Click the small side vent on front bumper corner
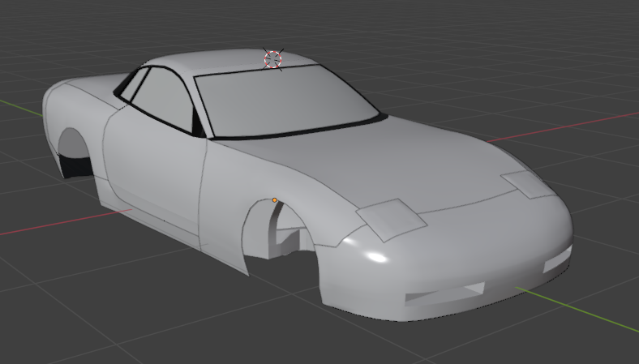639x364 pixels. (557, 259)
